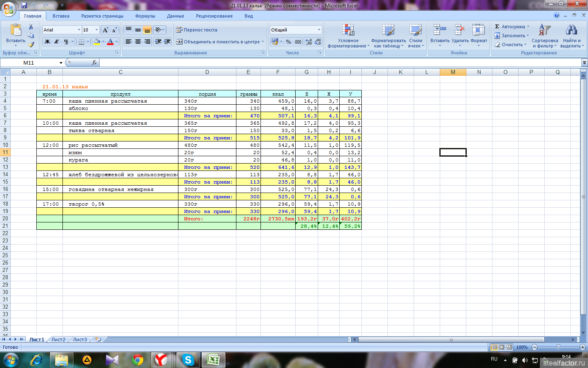Apply percent style format
The height and width of the screenshot is (368, 588).
pyautogui.click(x=289, y=42)
